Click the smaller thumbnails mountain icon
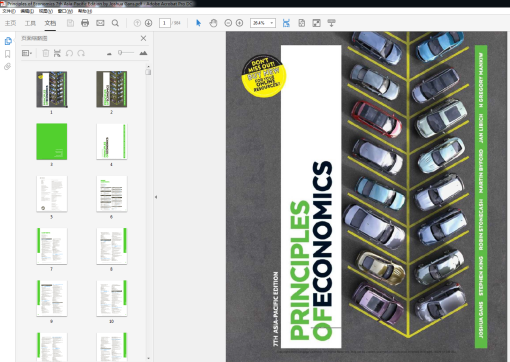This screenshot has width=510, height=362. click(109, 53)
